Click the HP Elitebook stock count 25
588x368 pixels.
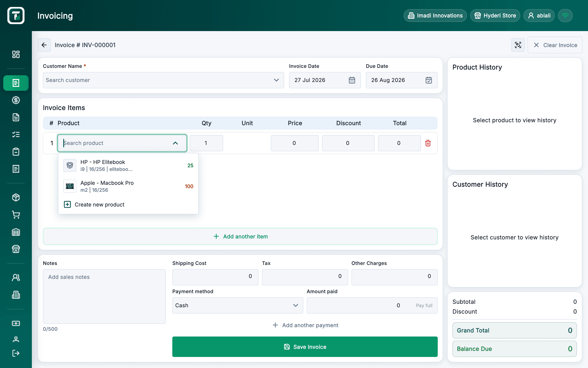[190, 166]
